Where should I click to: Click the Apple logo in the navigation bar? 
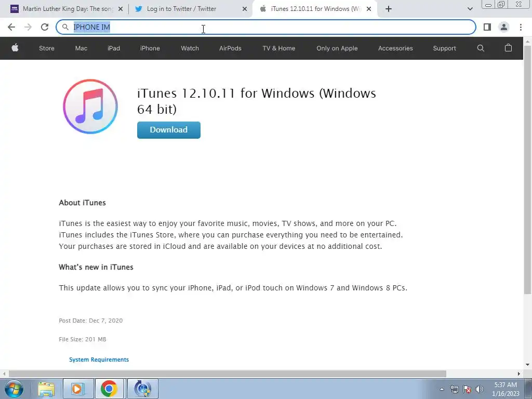pos(15,48)
